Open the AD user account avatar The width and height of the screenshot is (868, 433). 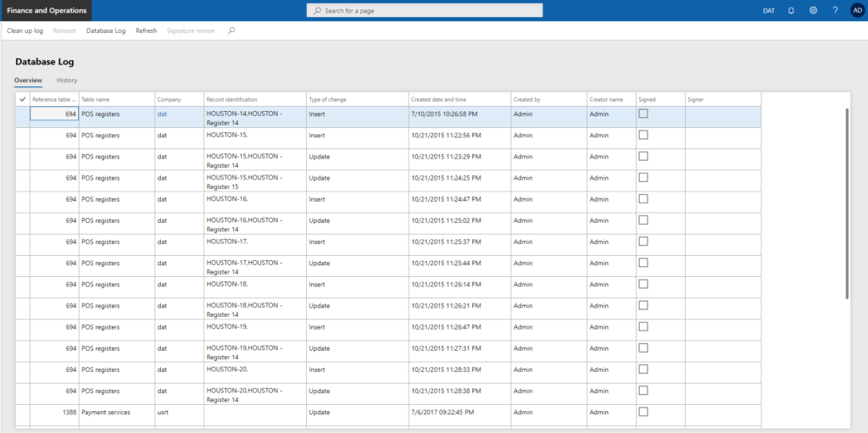coord(858,10)
